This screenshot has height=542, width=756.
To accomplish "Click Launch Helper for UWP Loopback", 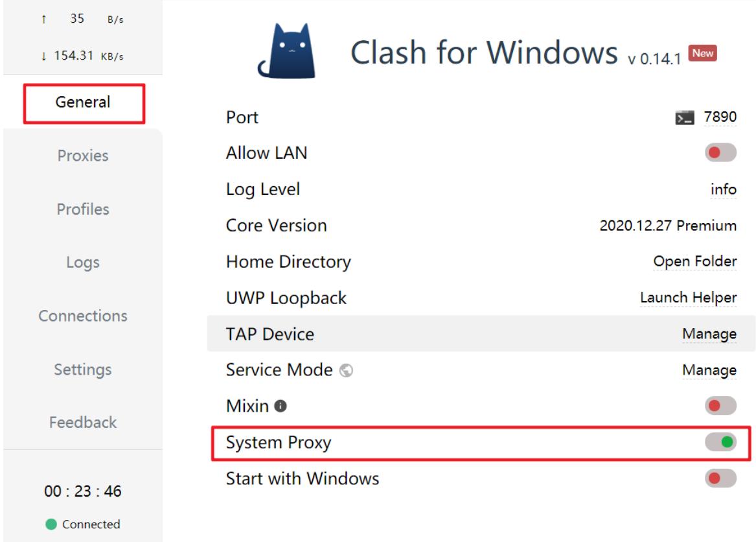I will click(x=688, y=298).
